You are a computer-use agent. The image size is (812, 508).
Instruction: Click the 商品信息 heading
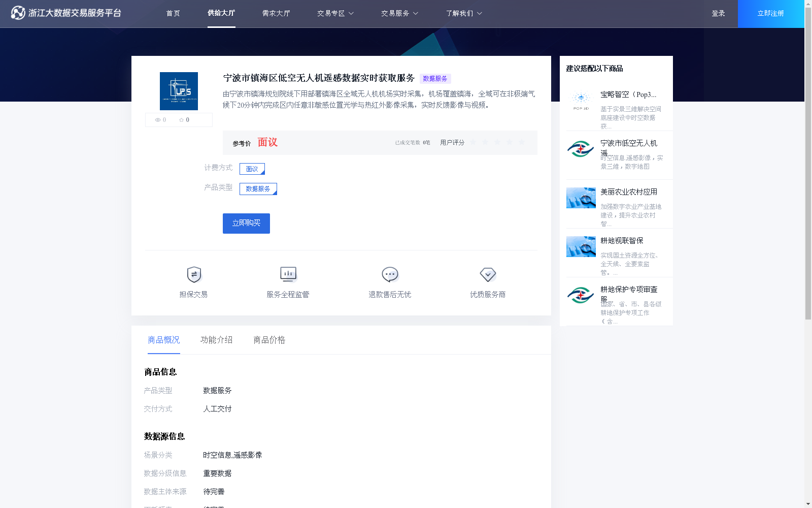click(160, 372)
